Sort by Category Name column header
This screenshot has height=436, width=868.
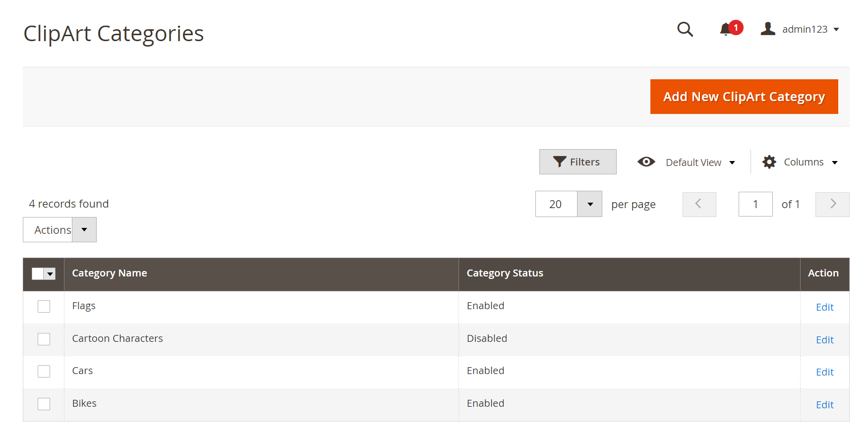click(110, 273)
